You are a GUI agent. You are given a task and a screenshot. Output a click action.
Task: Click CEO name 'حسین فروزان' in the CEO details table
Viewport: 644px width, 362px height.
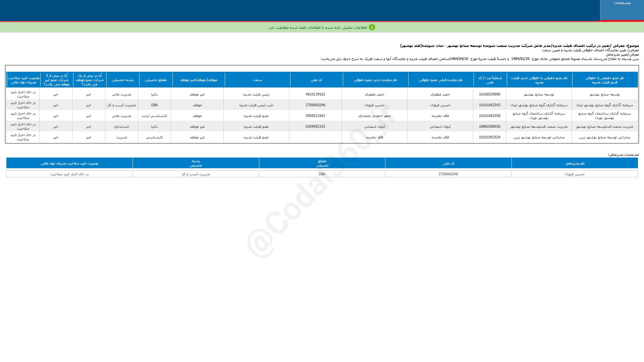(575, 174)
